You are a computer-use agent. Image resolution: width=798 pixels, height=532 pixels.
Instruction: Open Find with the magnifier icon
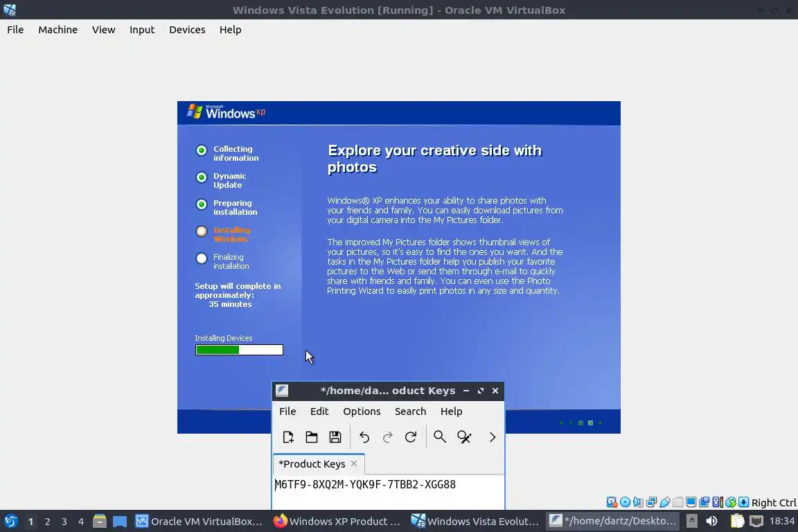tap(440, 437)
